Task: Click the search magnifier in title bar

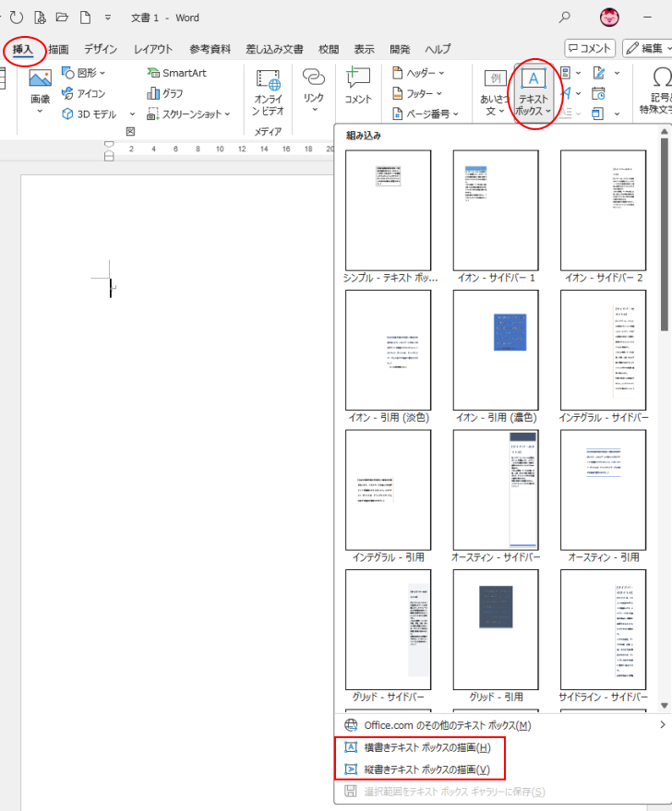Action: 565,17
